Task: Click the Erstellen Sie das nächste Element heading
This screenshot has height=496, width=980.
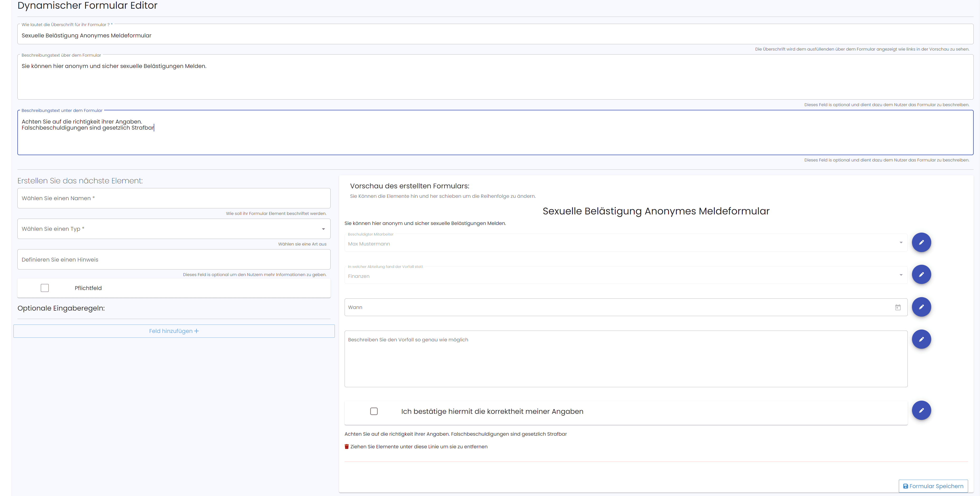Action: pos(80,180)
